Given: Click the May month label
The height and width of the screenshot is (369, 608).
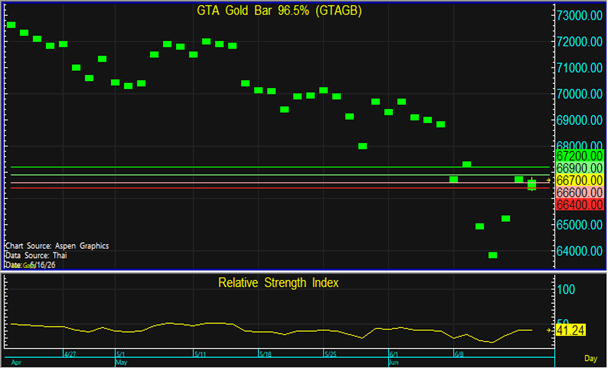Looking at the screenshot, I should [x=122, y=363].
